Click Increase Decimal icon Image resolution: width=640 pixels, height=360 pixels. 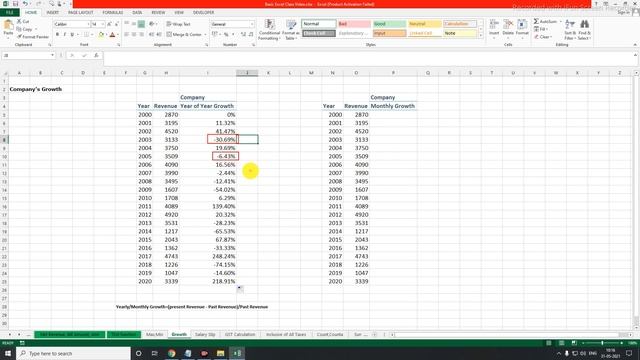(243, 35)
